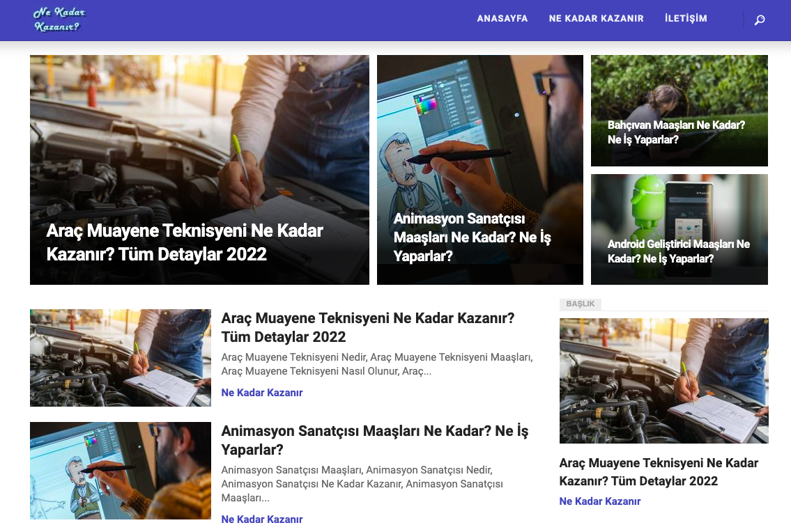Go to the ANASAYFA menu item
The width and height of the screenshot is (791, 532).
[502, 19]
